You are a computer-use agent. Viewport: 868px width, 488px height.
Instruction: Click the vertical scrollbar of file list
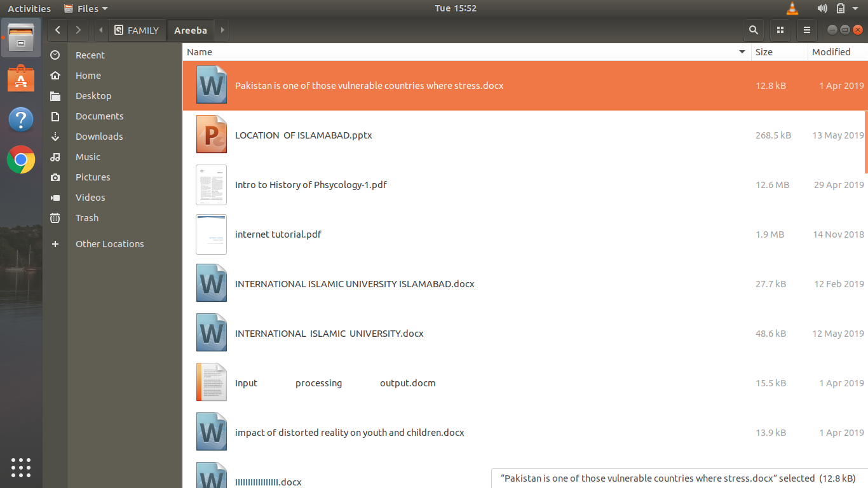[865, 141]
